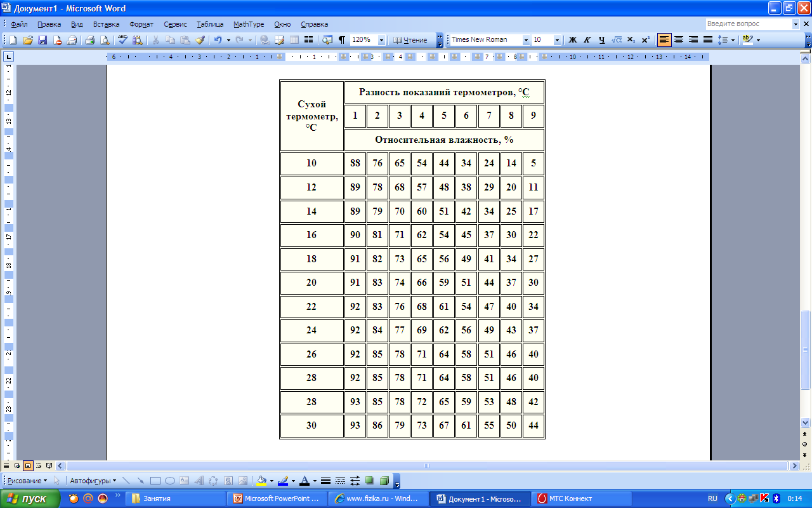Center-align the text
Viewport: 812px width, 508px height.
679,40
